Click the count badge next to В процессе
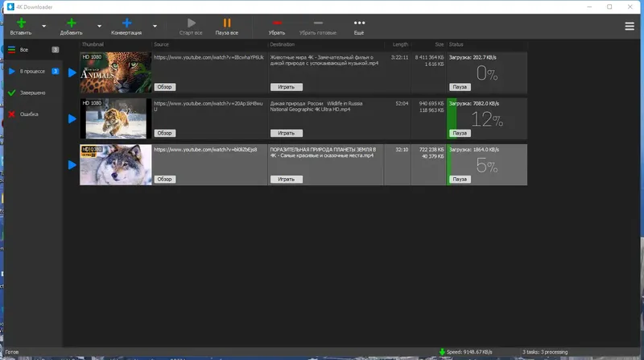Viewport: 644px width, 360px height. click(55, 72)
